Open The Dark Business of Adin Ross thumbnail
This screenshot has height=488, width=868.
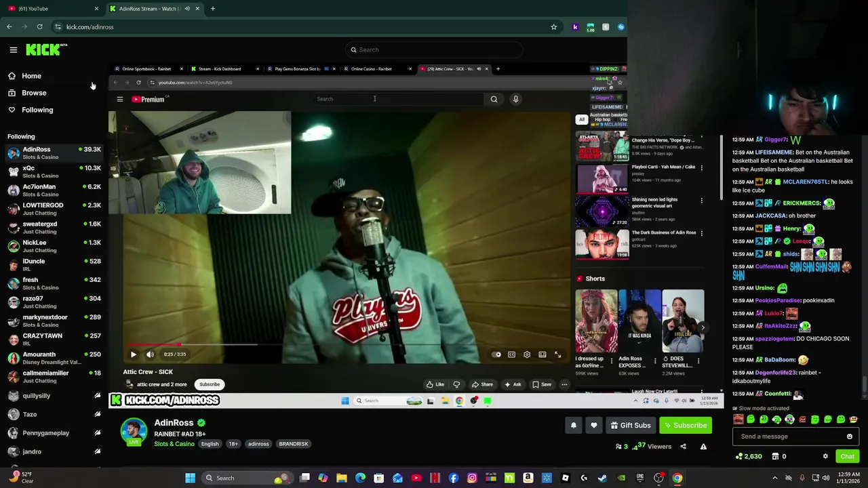(x=601, y=244)
